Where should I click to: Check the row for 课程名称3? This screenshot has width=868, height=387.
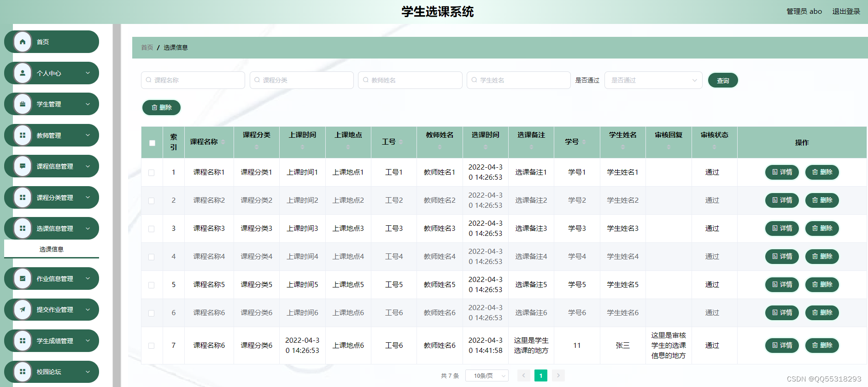click(x=151, y=229)
